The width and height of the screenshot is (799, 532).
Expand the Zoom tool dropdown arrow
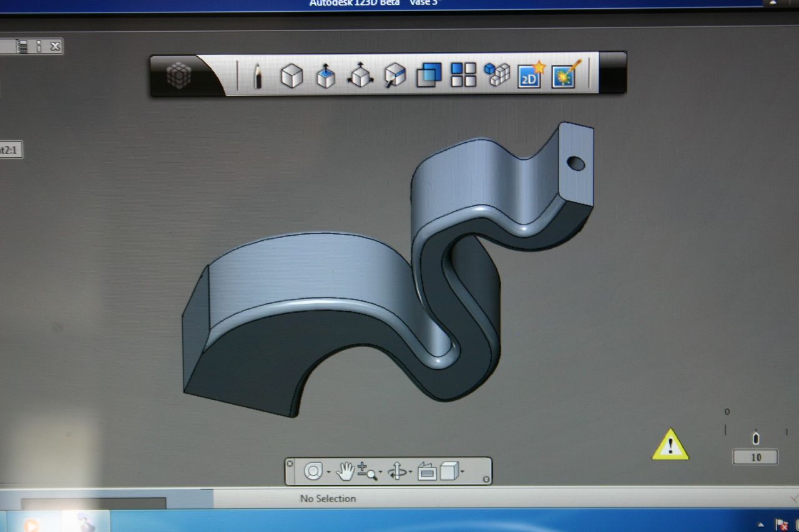381,473
